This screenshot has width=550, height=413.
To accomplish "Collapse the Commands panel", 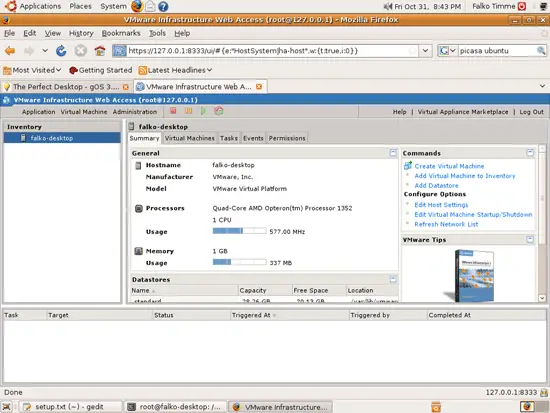I will (530, 153).
